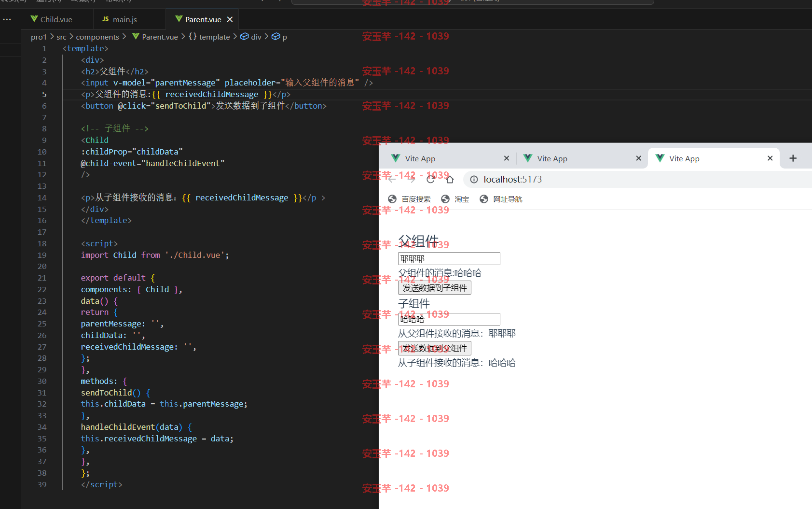The height and width of the screenshot is (509, 812).
Task: Go forward in the browser
Action: coord(411,180)
